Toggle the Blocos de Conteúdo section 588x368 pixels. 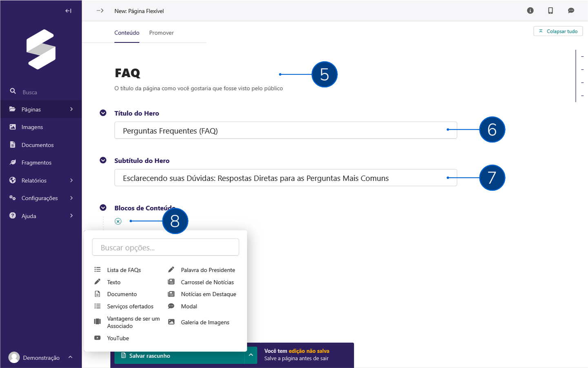(103, 208)
